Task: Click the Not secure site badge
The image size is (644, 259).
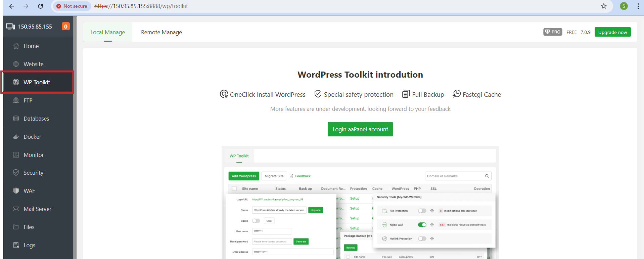Action: pyautogui.click(x=72, y=6)
